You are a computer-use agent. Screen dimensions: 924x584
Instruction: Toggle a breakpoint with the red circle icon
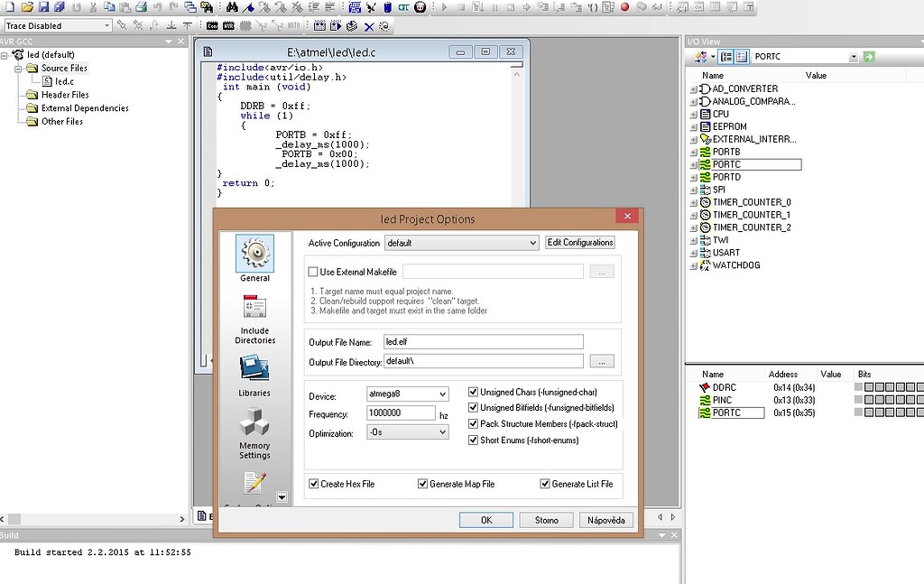pos(624,7)
